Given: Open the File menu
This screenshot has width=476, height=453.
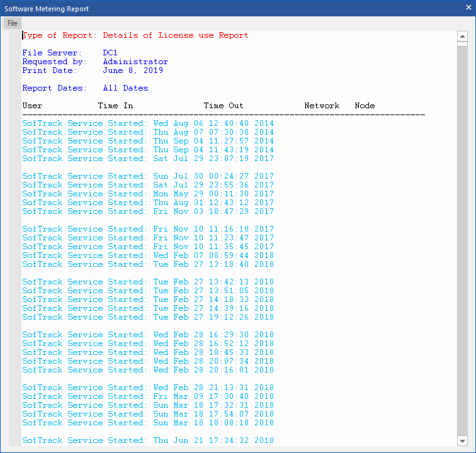Looking at the screenshot, I should [x=13, y=23].
